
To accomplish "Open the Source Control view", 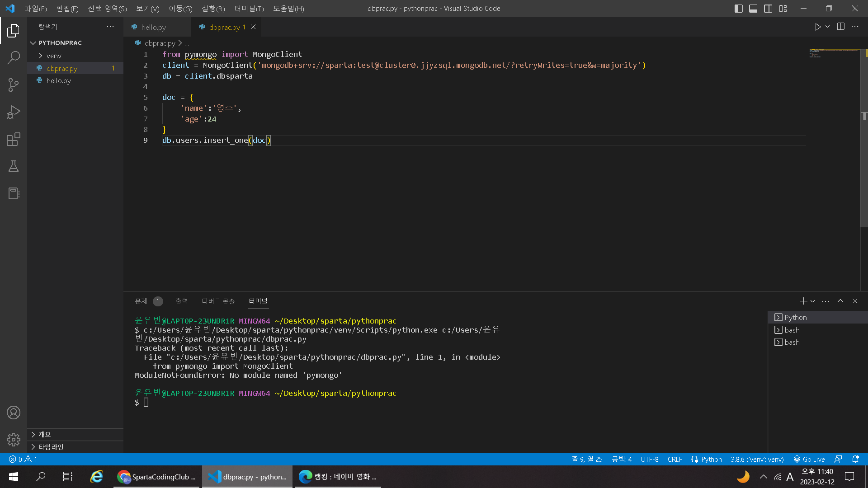I will click(14, 85).
